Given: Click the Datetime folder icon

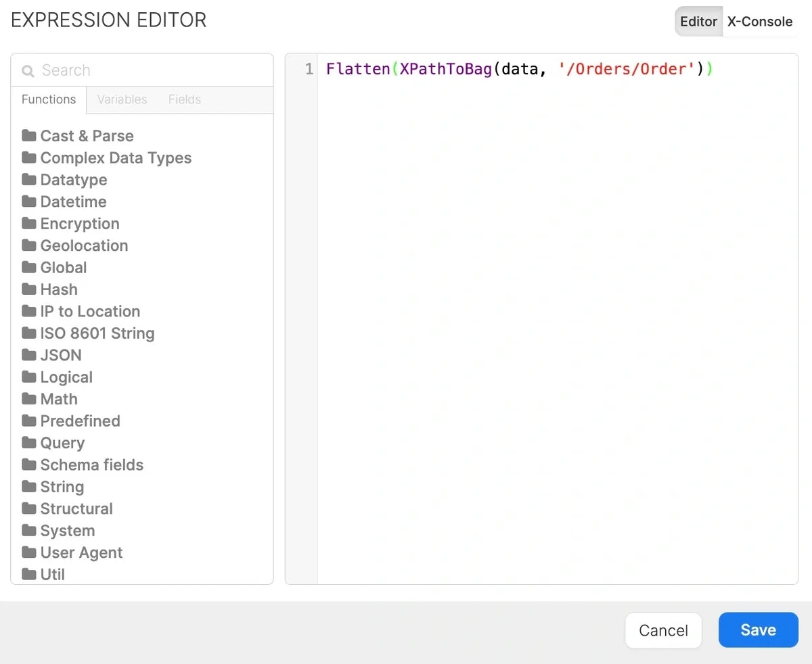Looking at the screenshot, I should pos(29,201).
